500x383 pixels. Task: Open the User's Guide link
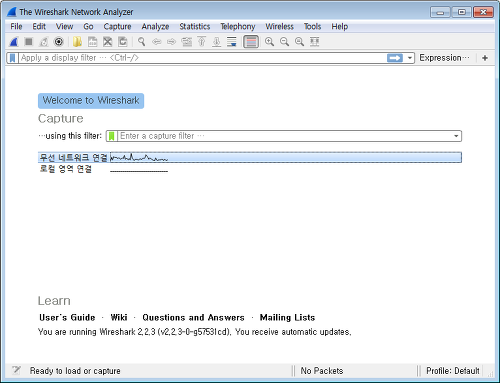tap(67, 318)
